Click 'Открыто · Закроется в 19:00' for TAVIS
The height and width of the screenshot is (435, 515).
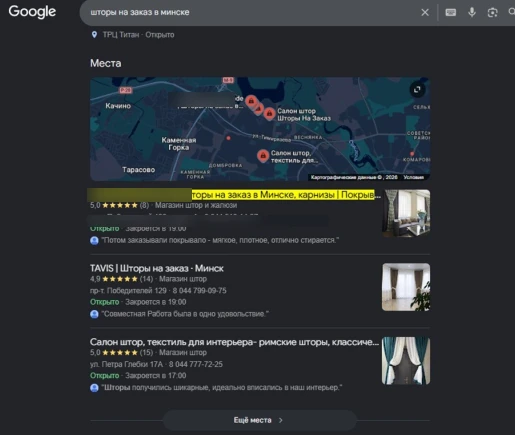[138, 302]
